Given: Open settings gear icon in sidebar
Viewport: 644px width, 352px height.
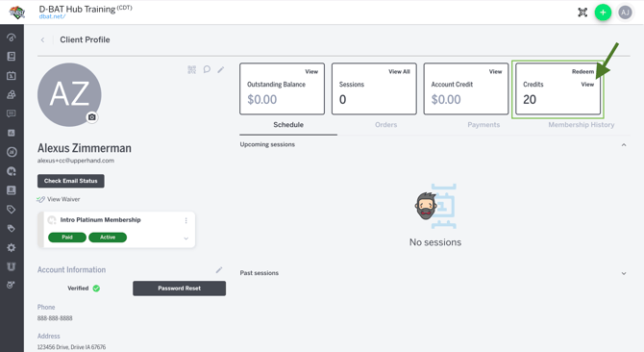Looking at the screenshot, I should 12,248.
